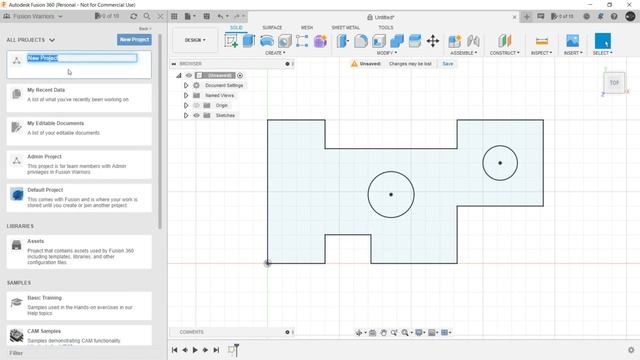Open the ALL PROJECTS dropdown
640x360 pixels.
point(31,40)
